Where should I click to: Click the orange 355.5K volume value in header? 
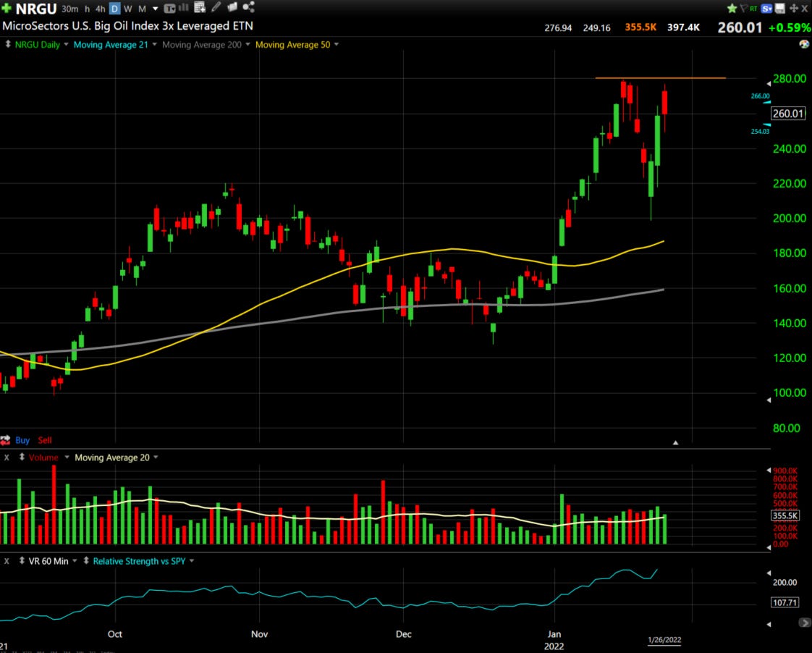pos(640,28)
